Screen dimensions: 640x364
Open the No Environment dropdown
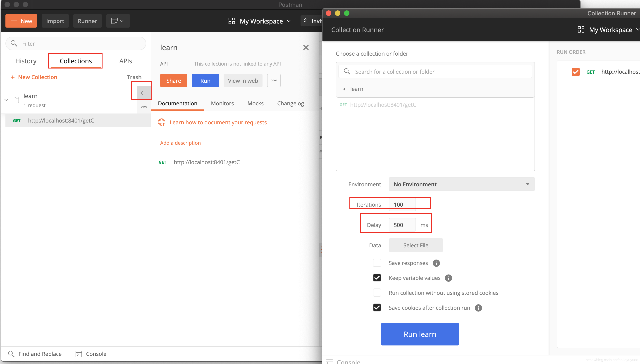click(462, 184)
